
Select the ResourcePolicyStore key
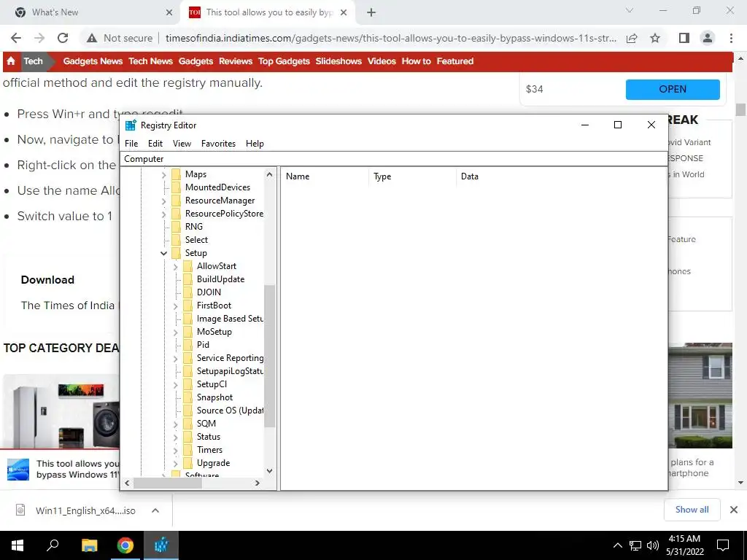(x=224, y=214)
